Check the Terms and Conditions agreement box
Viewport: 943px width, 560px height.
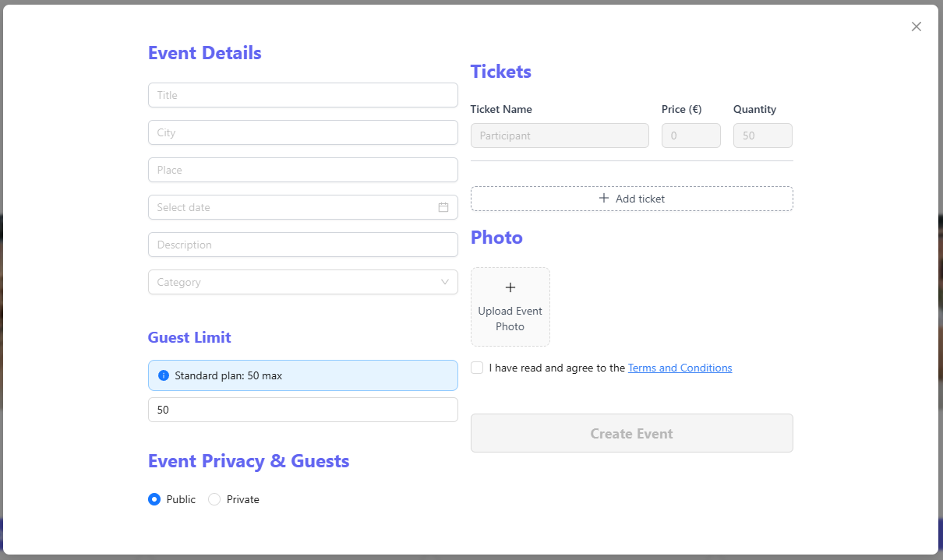[x=477, y=368]
